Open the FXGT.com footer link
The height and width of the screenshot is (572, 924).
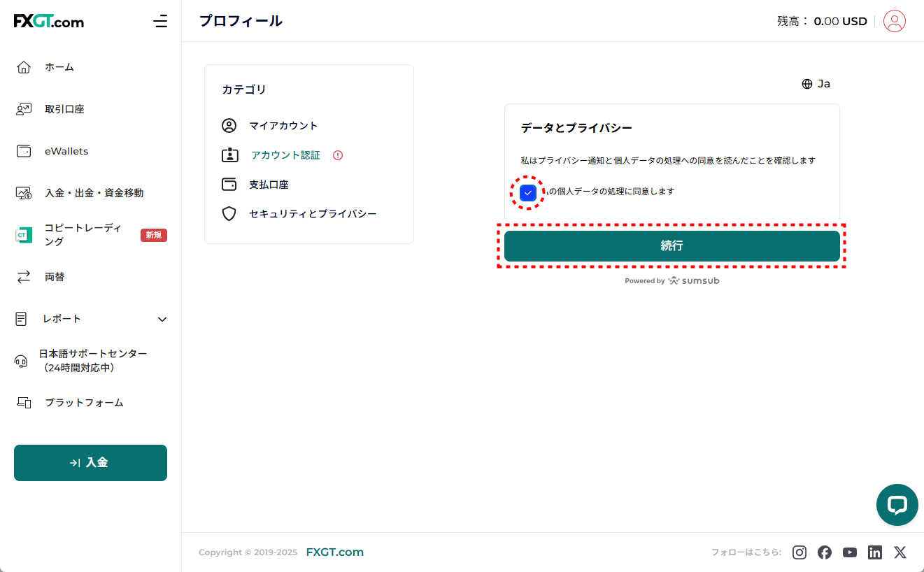pyautogui.click(x=334, y=552)
